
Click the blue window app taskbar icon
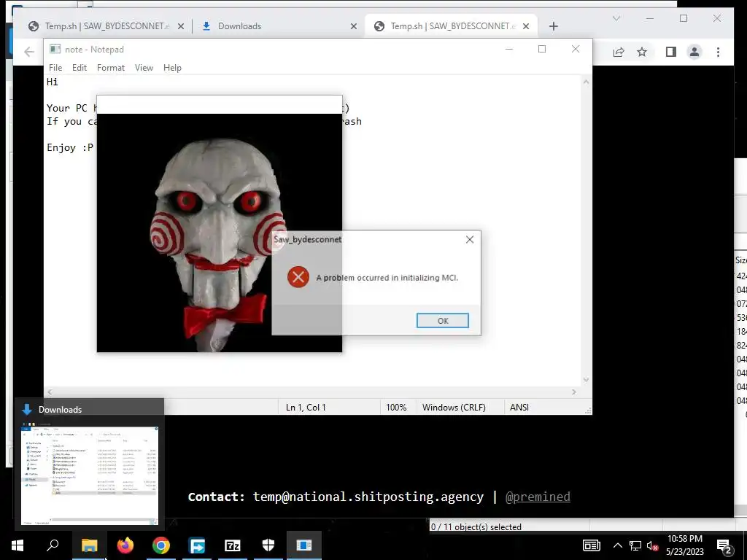[x=304, y=545]
